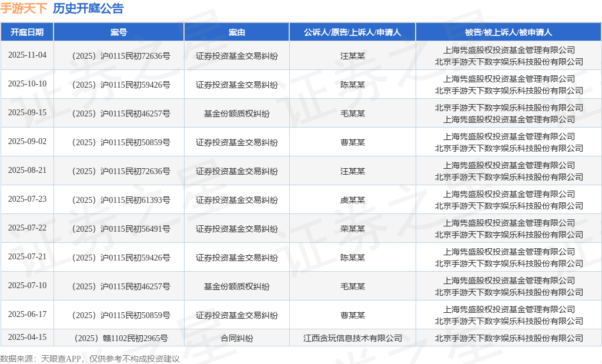
Task: Click the 案由 column header
Action: coord(236,32)
